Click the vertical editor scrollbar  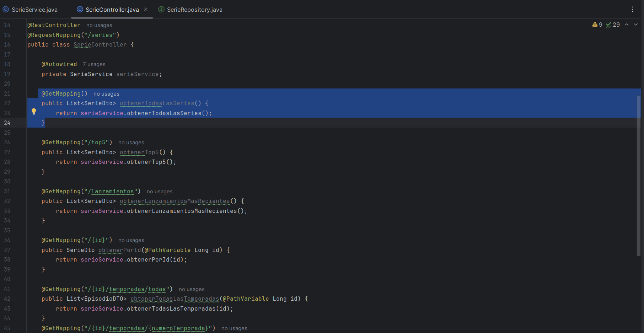pos(639,176)
